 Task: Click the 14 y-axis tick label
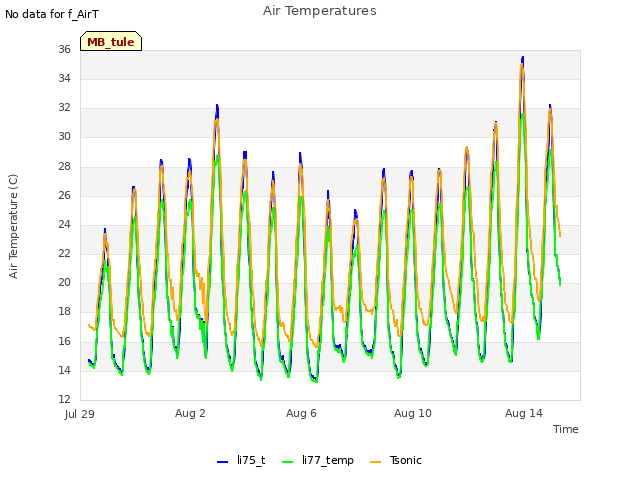point(64,370)
